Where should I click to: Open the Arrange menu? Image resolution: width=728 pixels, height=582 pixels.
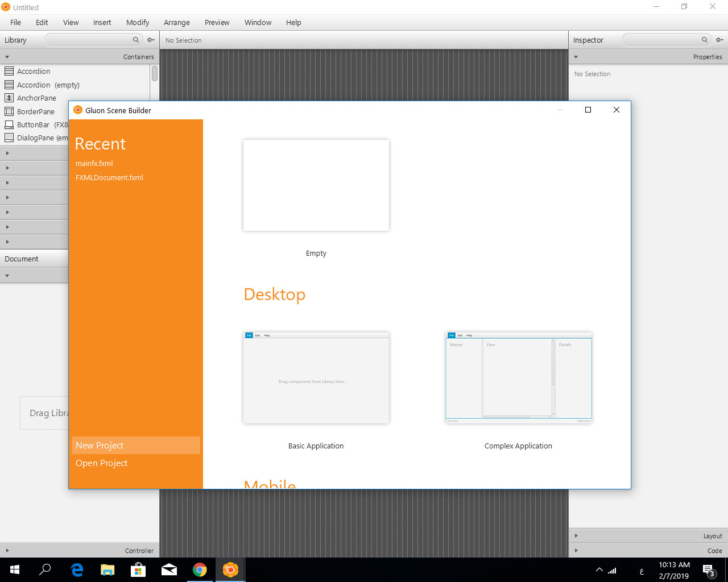[x=177, y=22]
